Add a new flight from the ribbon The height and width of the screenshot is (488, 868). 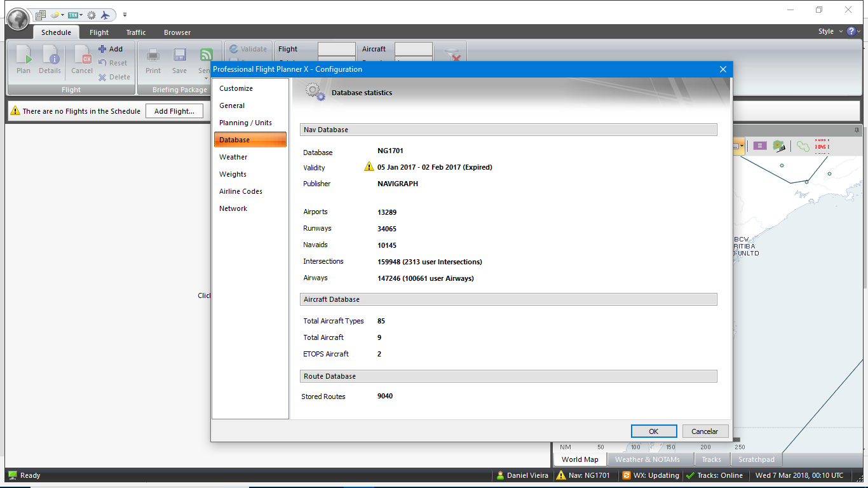pyautogui.click(x=111, y=49)
